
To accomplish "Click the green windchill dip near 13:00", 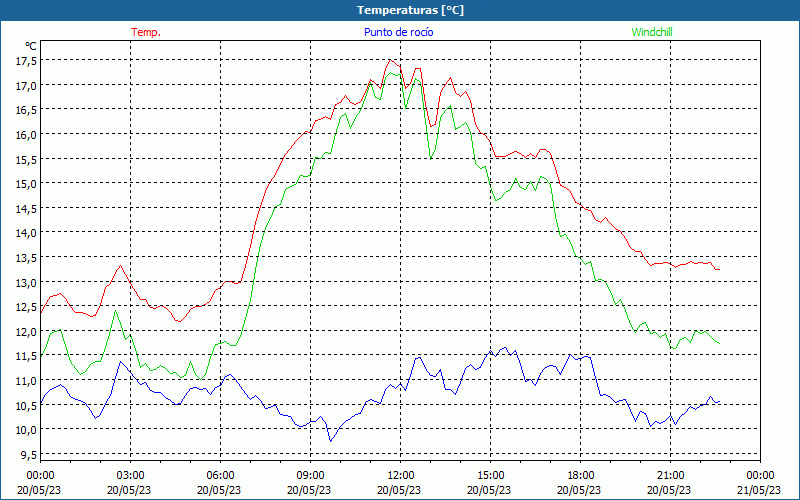I will click(431, 159).
